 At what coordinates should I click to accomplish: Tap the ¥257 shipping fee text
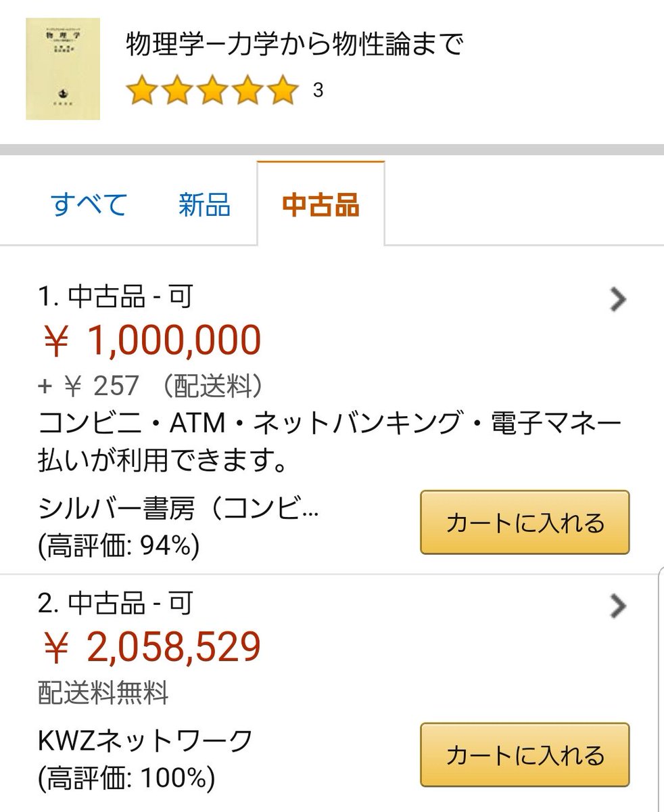coord(150,386)
